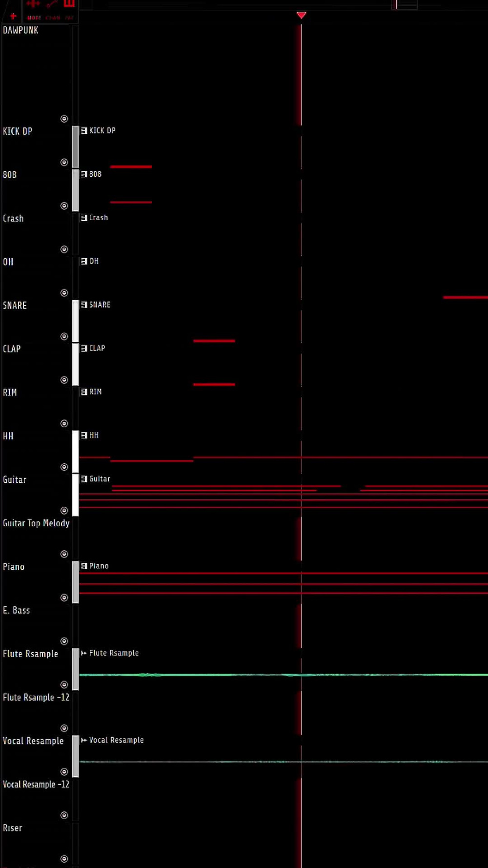The image size is (488, 868).
Task: Mute the 808 track
Action: 64,206
